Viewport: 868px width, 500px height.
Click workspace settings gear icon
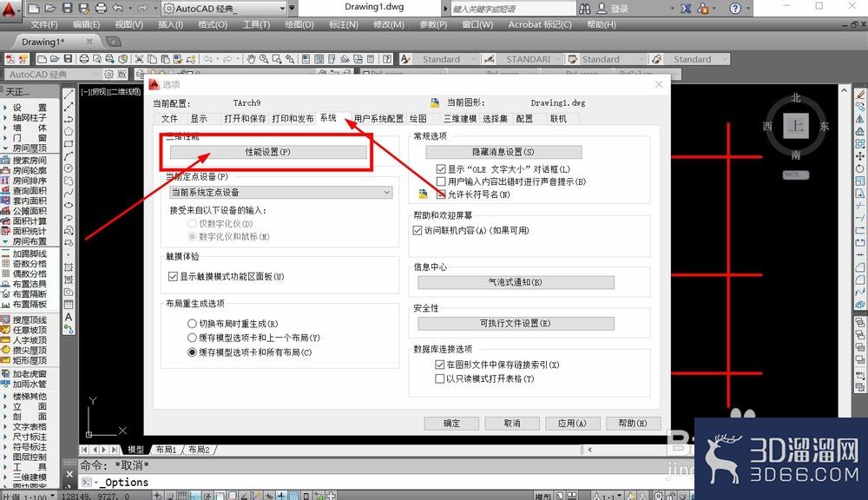click(x=109, y=74)
